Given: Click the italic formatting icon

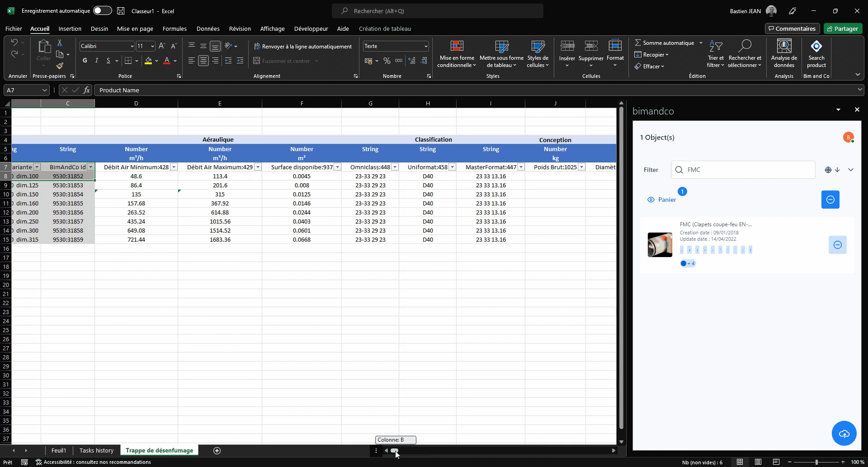Looking at the screenshot, I should click(96, 60).
